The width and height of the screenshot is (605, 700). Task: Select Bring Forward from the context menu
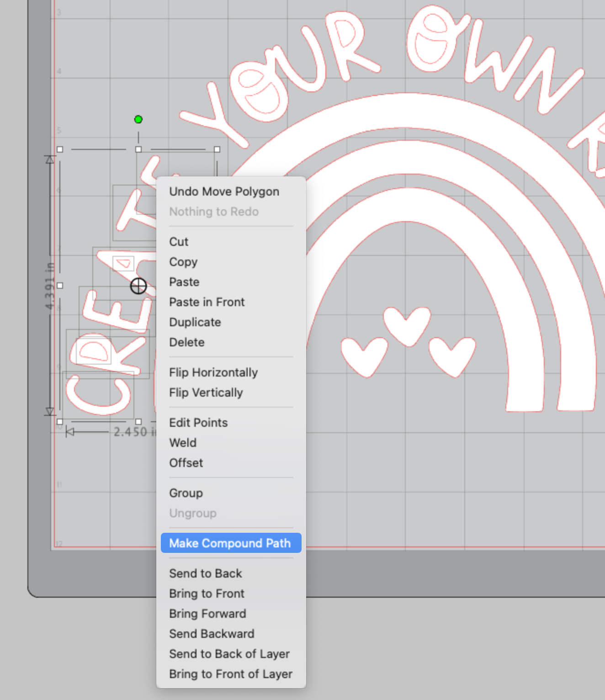click(x=207, y=614)
